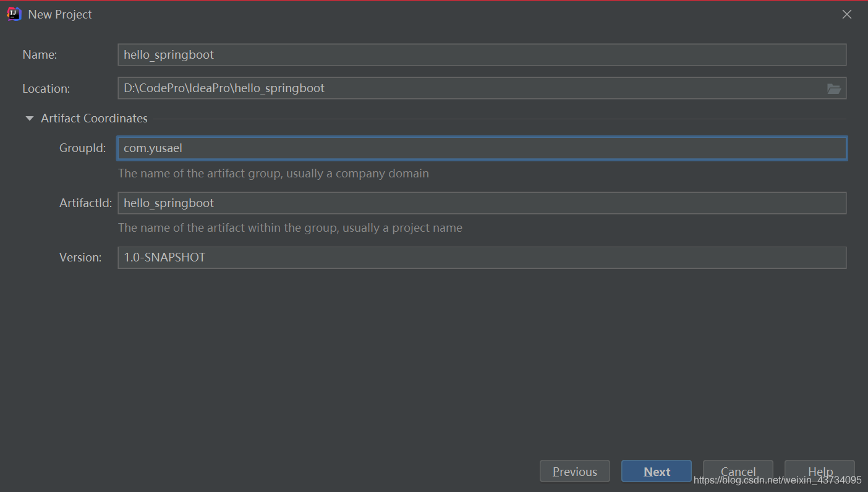Image resolution: width=868 pixels, height=492 pixels.
Task: Proceed with the Next button
Action: [x=657, y=472]
